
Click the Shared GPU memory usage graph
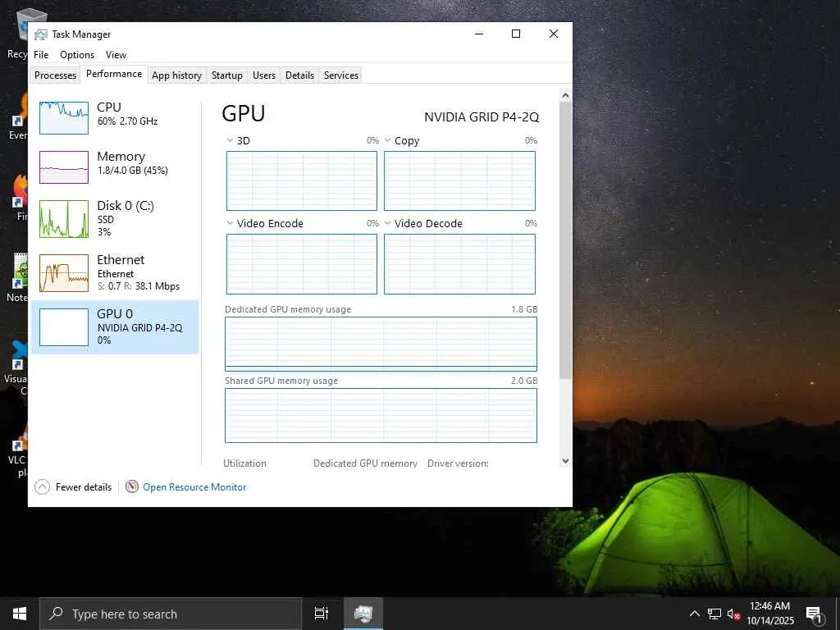[381, 415]
